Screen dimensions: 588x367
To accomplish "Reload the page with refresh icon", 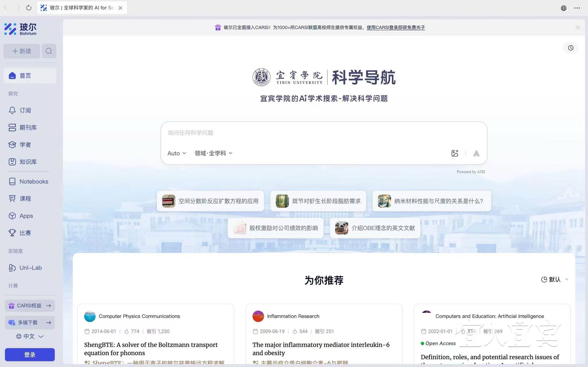I will (x=29, y=8).
